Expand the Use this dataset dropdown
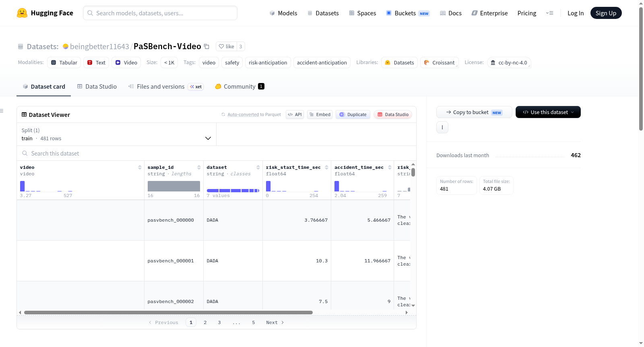The image size is (644, 347). point(548,112)
